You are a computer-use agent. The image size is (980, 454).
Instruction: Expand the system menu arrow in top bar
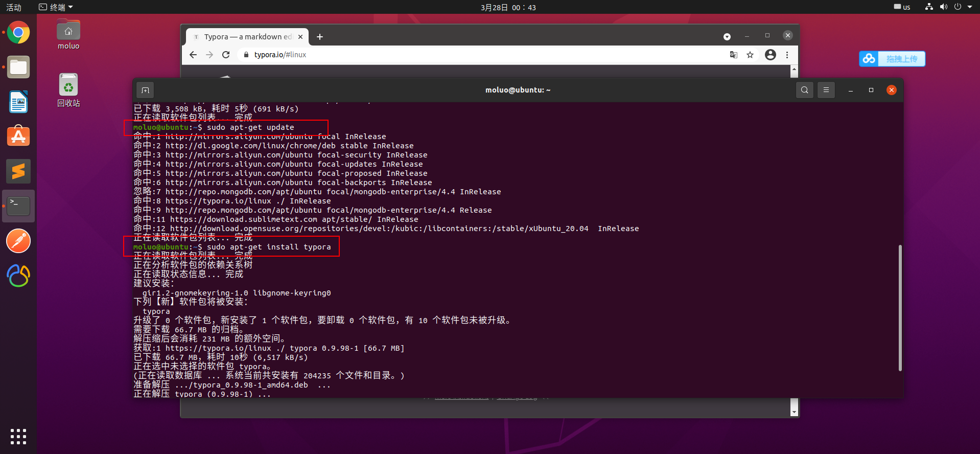tap(970, 7)
